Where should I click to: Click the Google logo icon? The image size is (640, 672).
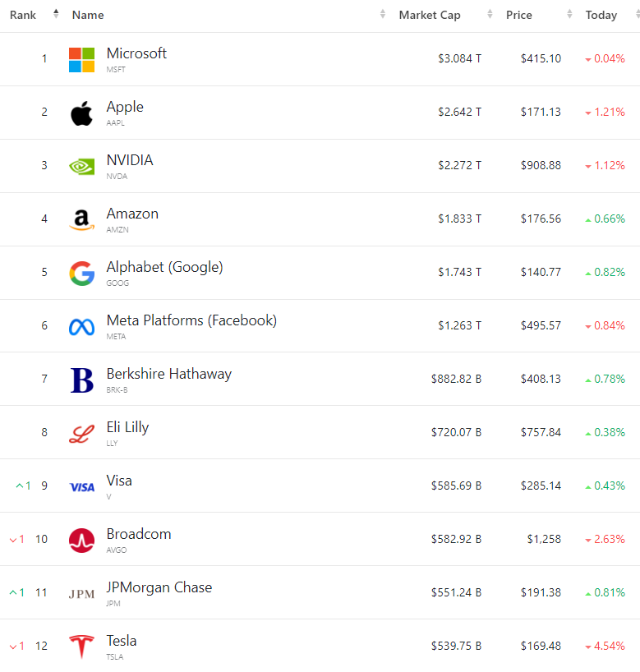(x=81, y=273)
